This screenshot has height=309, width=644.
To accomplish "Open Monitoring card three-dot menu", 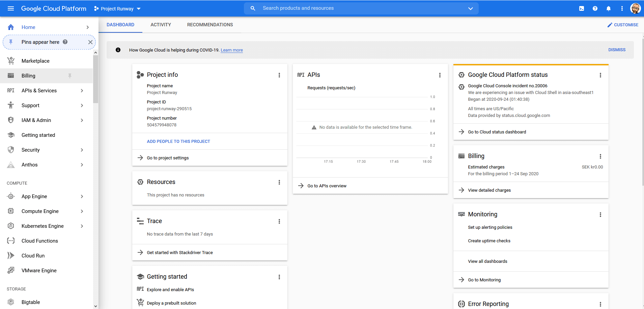I will click(600, 215).
